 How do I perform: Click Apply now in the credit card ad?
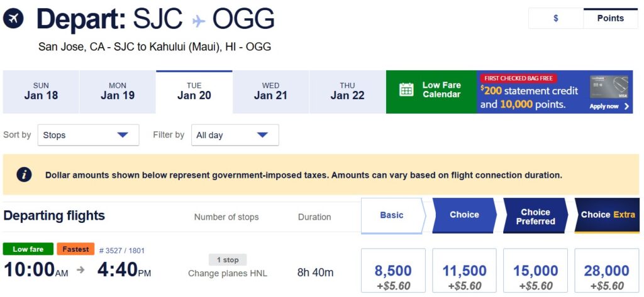coord(609,106)
